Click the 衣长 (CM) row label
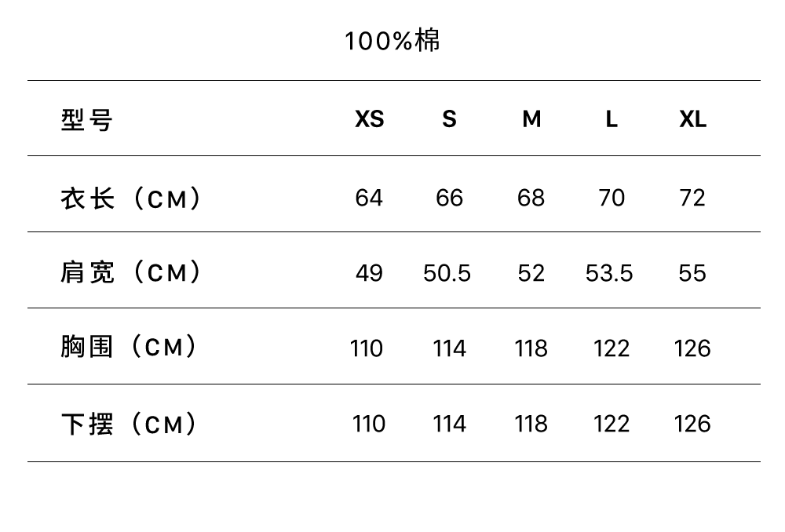 [x=130, y=198]
